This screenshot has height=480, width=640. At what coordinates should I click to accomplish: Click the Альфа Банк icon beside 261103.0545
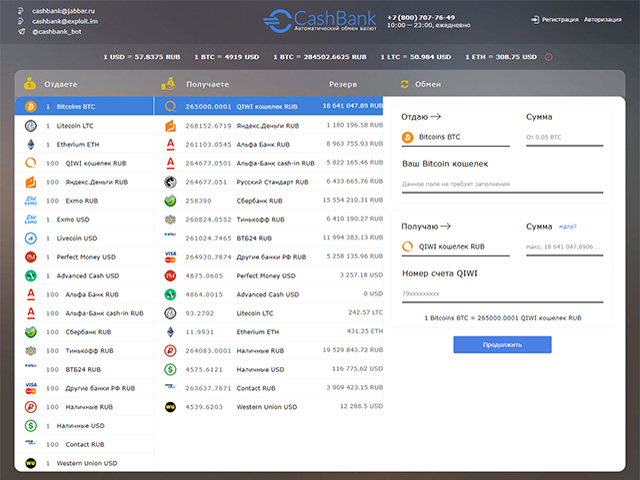pos(170,144)
